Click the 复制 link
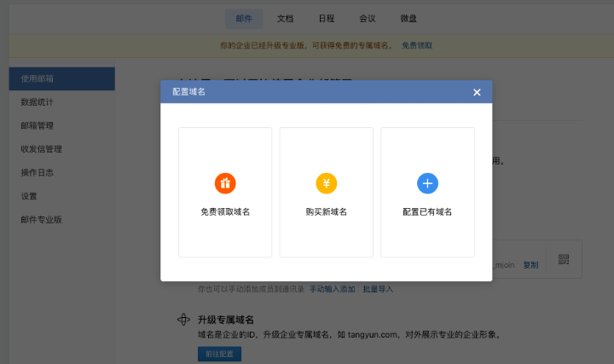The image size is (614, 364). point(530,265)
